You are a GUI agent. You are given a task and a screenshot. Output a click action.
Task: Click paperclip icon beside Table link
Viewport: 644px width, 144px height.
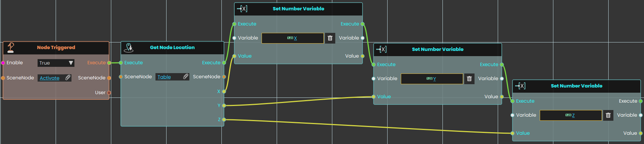click(x=186, y=77)
